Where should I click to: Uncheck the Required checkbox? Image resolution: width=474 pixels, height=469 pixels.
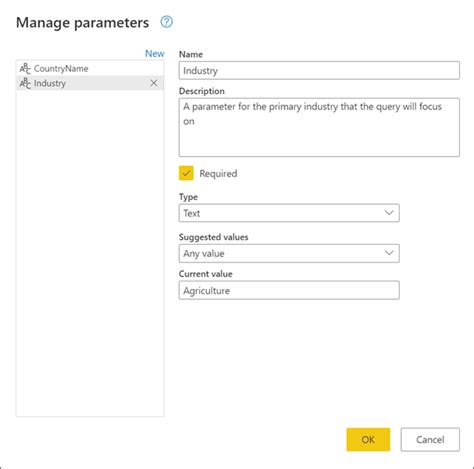tap(186, 173)
